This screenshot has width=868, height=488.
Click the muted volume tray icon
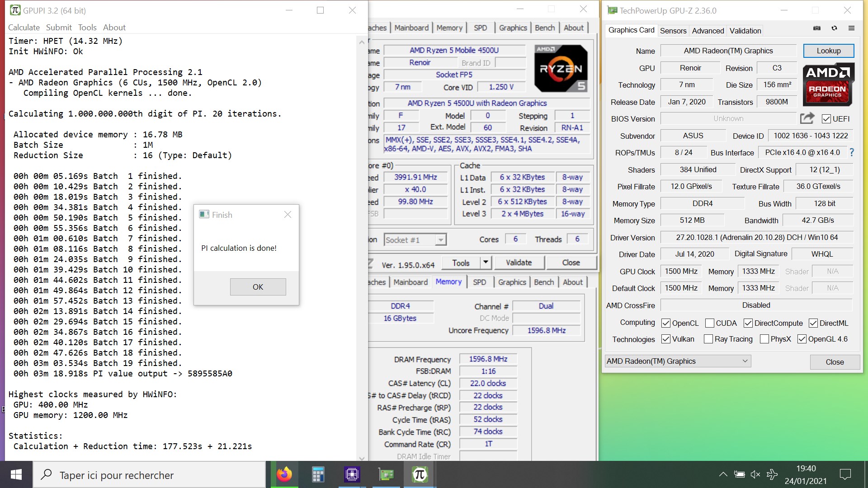pos(755,474)
